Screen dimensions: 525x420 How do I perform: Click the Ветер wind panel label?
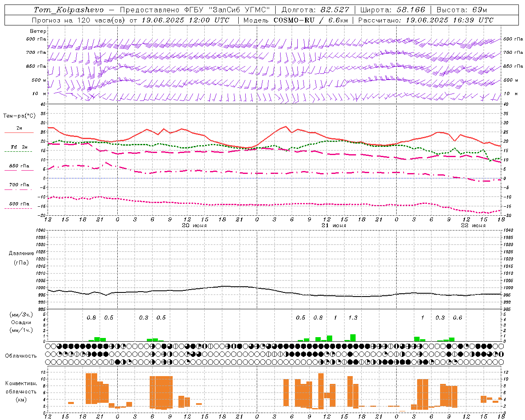click(38, 31)
